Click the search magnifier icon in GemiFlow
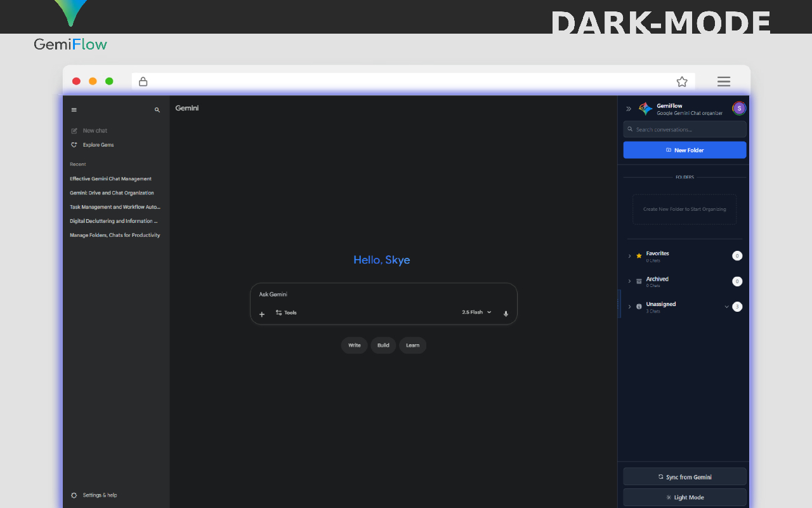The height and width of the screenshot is (508, 812). coord(631,130)
